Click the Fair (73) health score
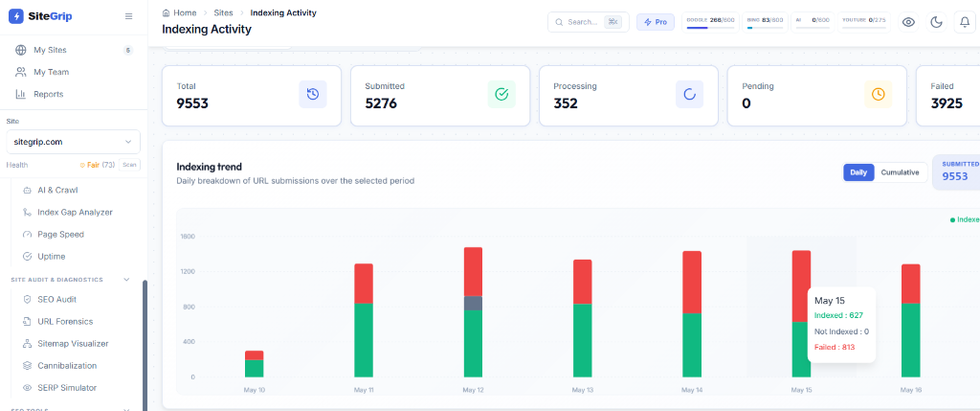This screenshot has width=980, height=411. click(97, 165)
